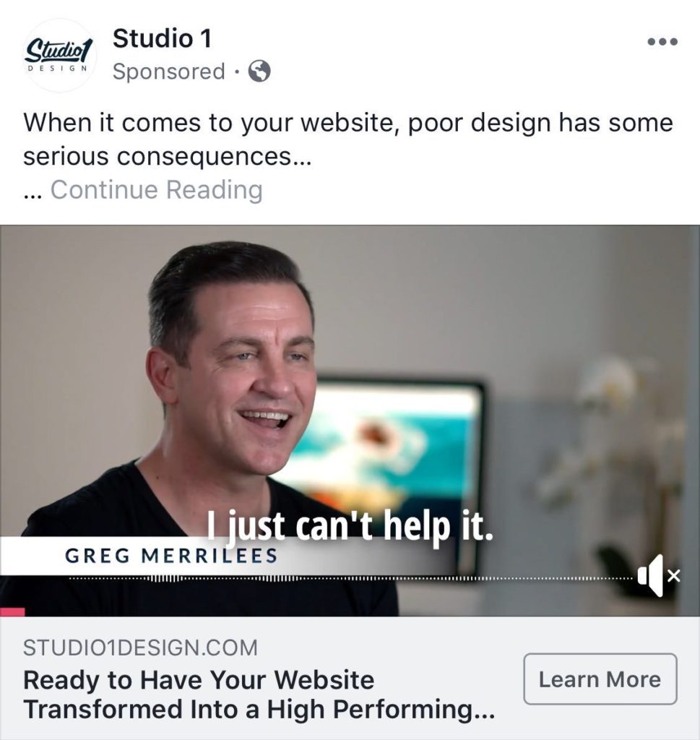
Task: Click the globe public audience icon
Action: click(259, 72)
